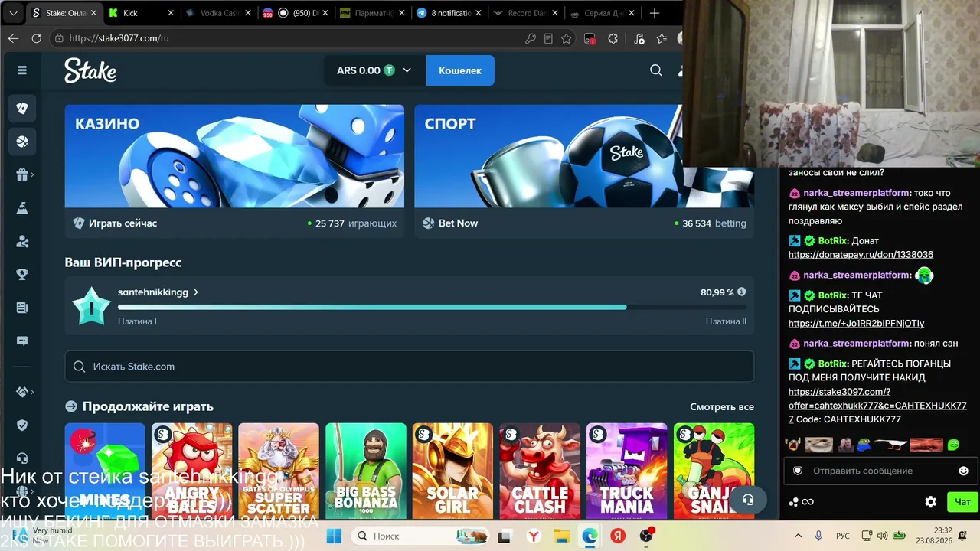Click the Windows taskbar search box
This screenshot has width=980, height=551.
point(421,536)
